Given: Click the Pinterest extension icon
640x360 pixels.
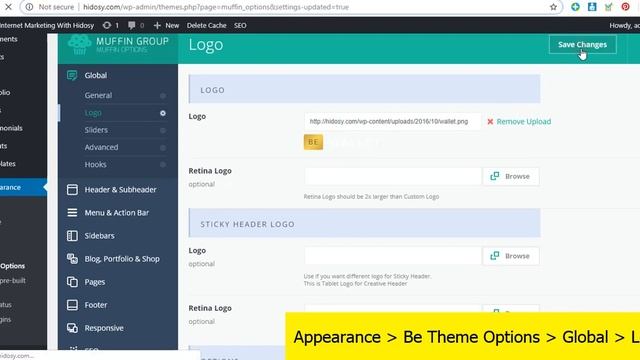Looking at the screenshot, I should point(625,7).
